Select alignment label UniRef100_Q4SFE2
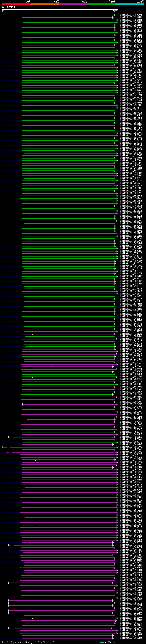This screenshot has height=644, width=146. [x=131, y=87]
